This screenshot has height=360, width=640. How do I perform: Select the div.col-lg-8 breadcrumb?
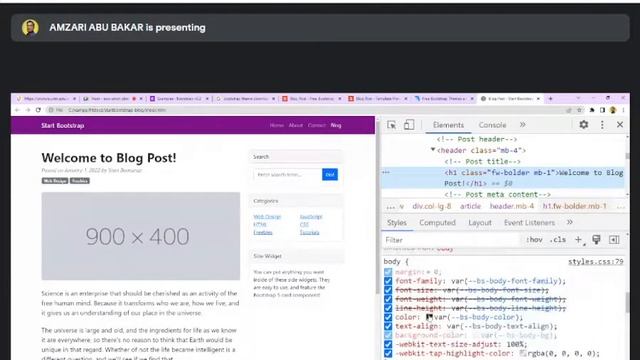[431, 207]
